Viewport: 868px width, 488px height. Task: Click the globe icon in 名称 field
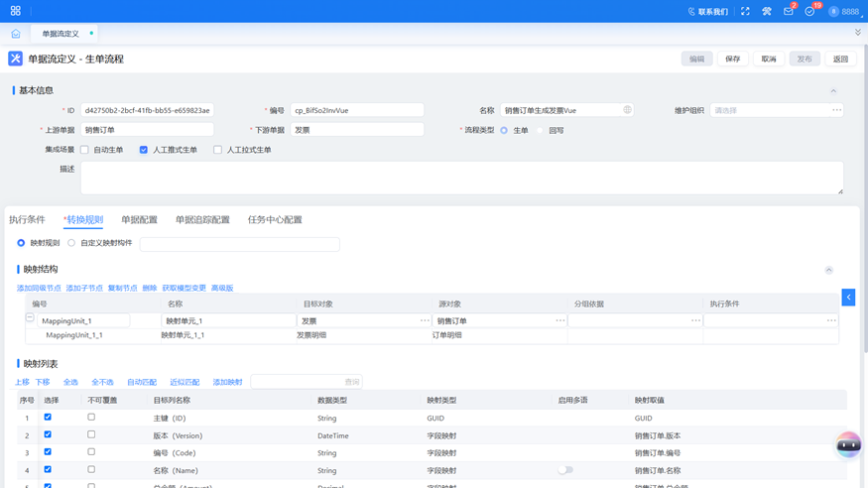[627, 110]
